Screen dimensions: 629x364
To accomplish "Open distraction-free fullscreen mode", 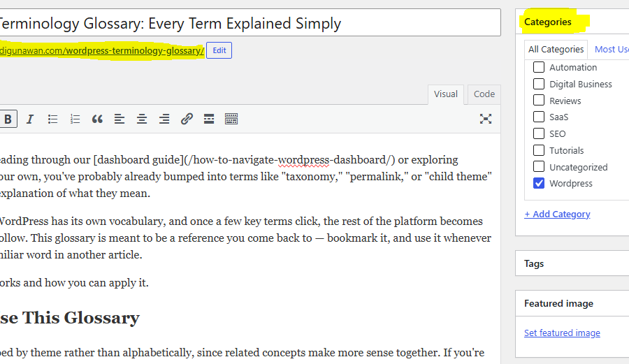I will pyautogui.click(x=486, y=119).
